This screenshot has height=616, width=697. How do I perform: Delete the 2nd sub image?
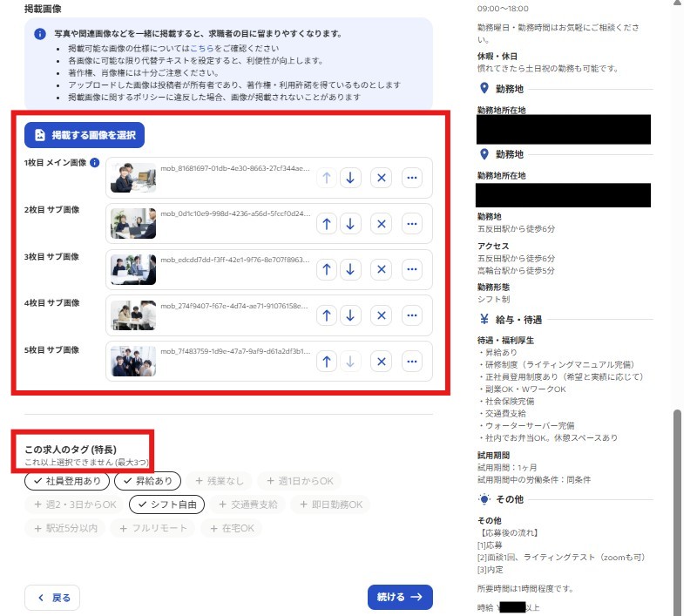click(x=381, y=224)
